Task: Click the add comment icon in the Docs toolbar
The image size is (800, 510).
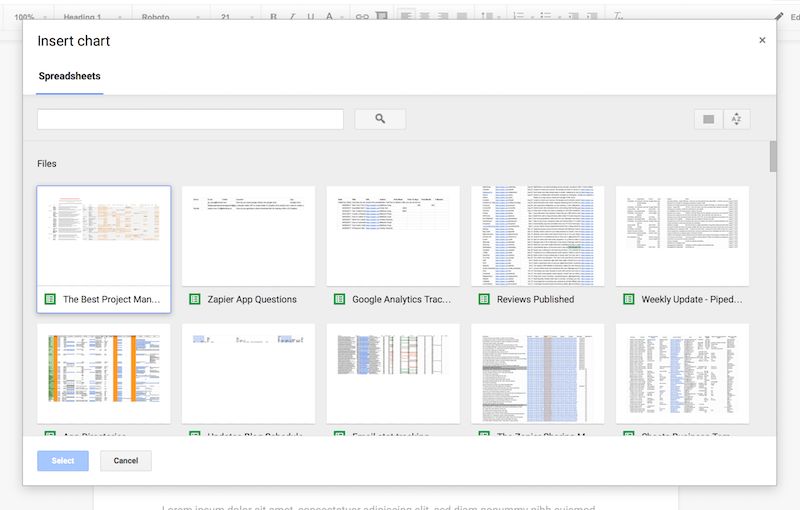Action: click(x=382, y=16)
